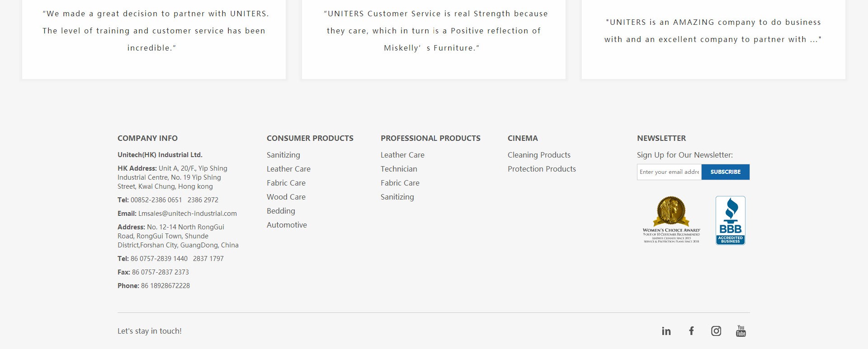This screenshot has width=868, height=349.
Task: Go to Cinema Protection Products link
Action: [x=542, y=169]
